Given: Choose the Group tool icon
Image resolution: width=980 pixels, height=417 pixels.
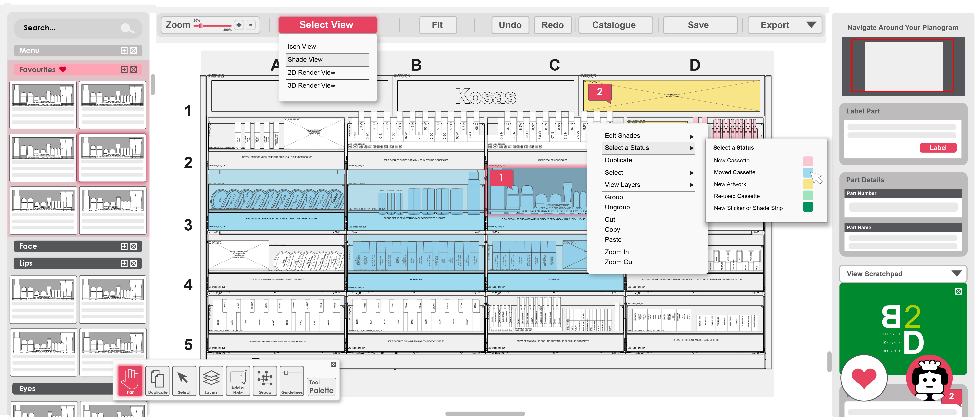Looking at the screenshot, I should click(x=265, y=380).
